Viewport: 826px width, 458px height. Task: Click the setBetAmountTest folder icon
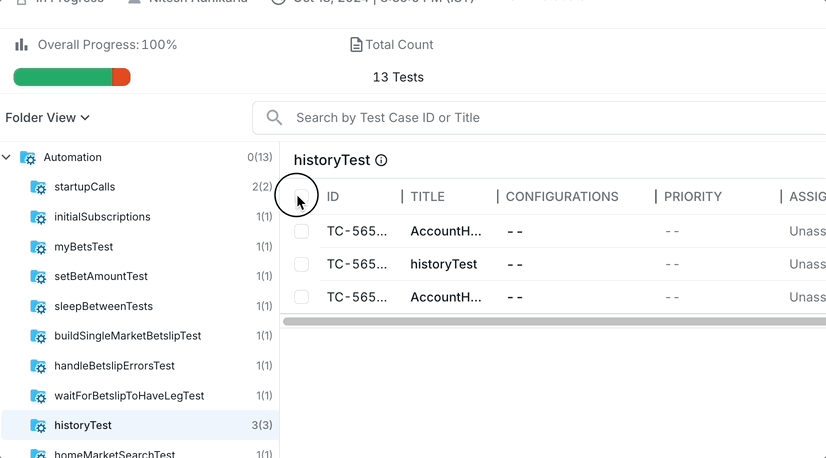click(x=39, y=277)
